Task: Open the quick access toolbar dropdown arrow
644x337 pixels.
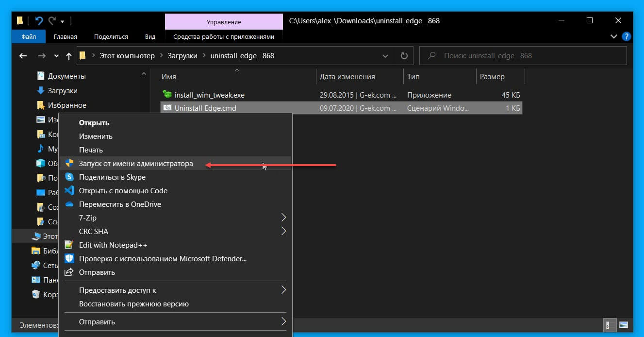Action: pyautogui.click(x=63, y=21)
